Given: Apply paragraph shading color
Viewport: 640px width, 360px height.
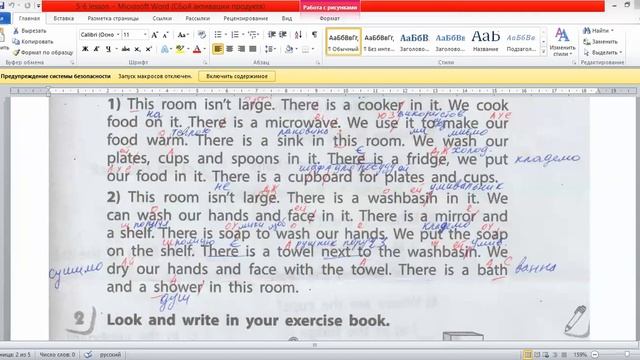Looking at the screenshot, I should [x=289, y=49].
